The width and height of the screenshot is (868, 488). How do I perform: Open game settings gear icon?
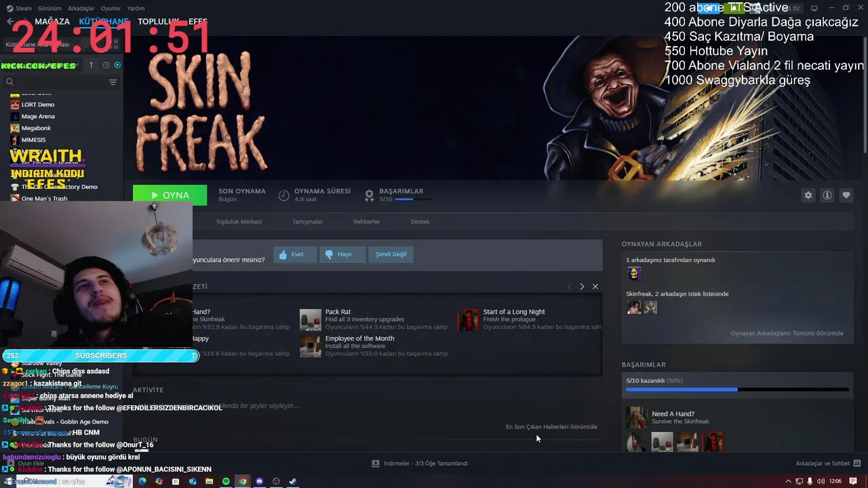(x=808, y=195)
